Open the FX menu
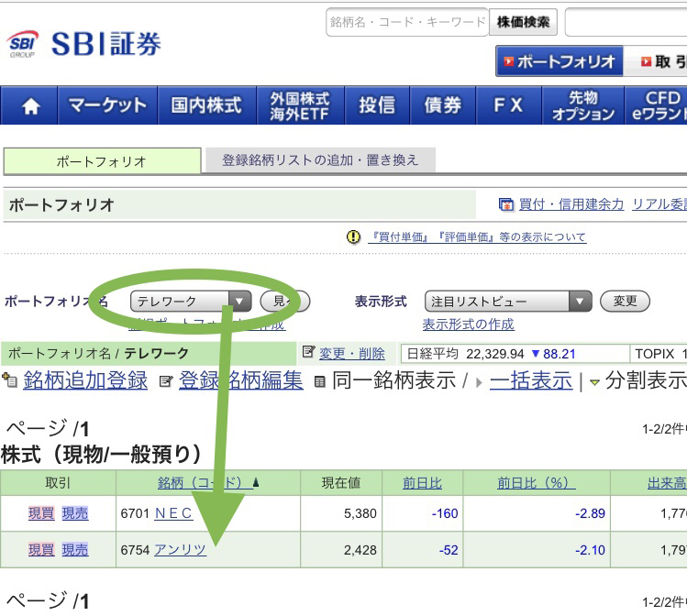Image resolution: width=687 pixels, height=616 pixels. pyautogui.click(x=508, y=105)
